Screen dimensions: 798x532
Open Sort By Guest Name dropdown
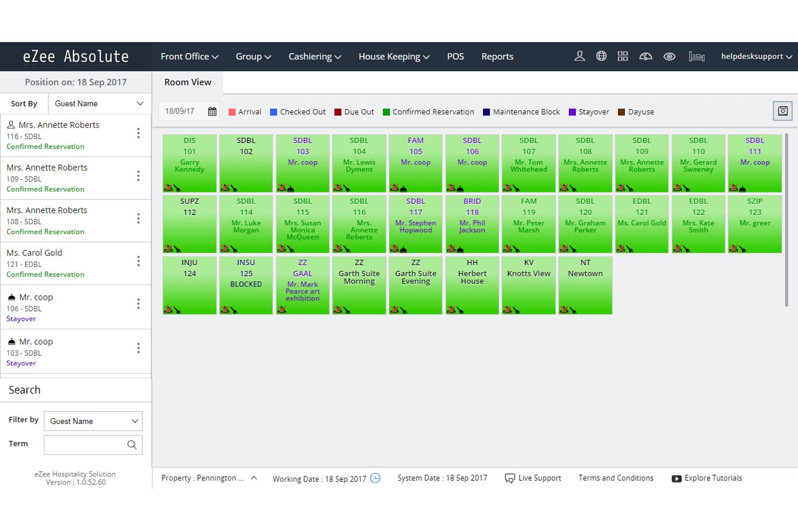click(x=99, y=103)
